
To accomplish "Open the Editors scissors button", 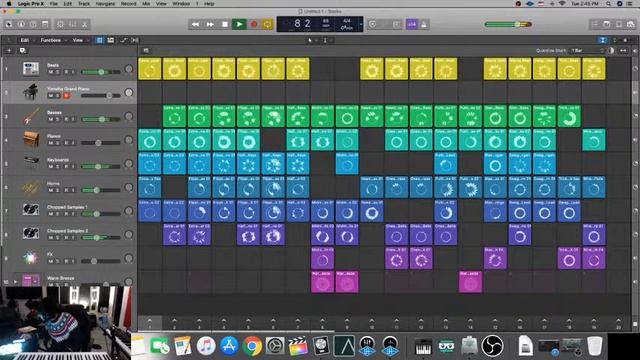I will click(84, 24).
